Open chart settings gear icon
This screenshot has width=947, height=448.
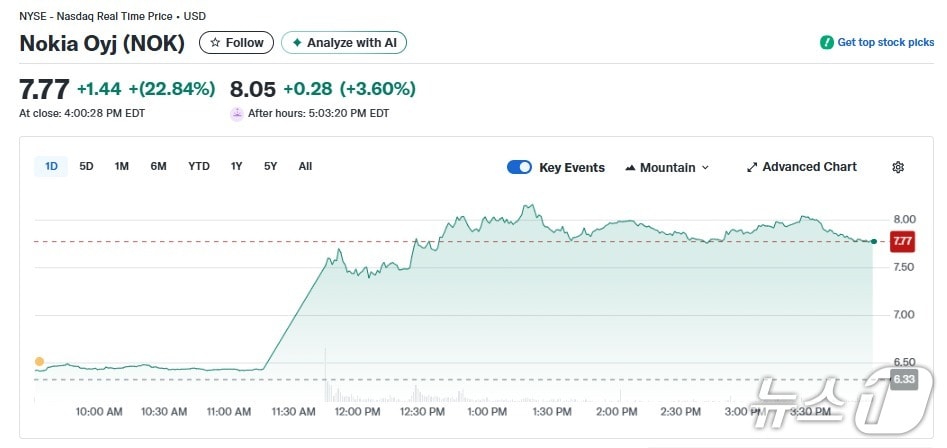[x=897, y=167]
